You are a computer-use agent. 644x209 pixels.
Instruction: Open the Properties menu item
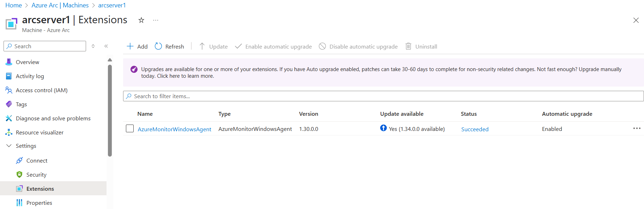(x=39, y=203)
